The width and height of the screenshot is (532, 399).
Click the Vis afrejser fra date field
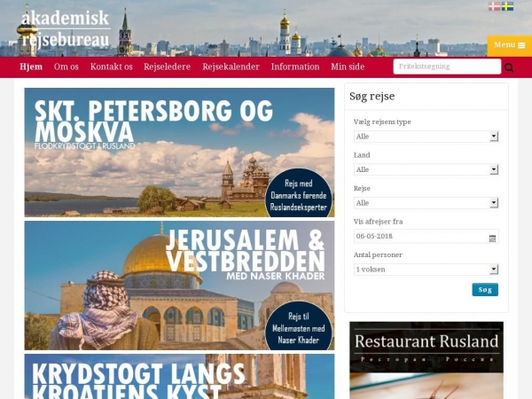click(426, 236)
